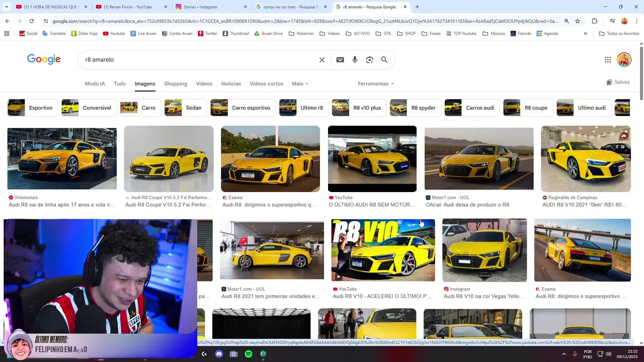Click the Chrome address bar URL
This screenshot has width=644, height=362.
click(304, 21)
